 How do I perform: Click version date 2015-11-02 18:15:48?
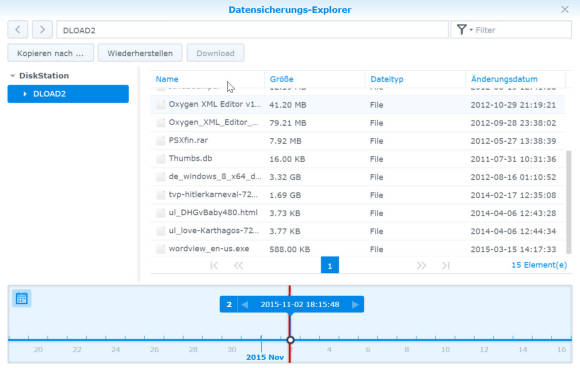click(x=300, y=304)
